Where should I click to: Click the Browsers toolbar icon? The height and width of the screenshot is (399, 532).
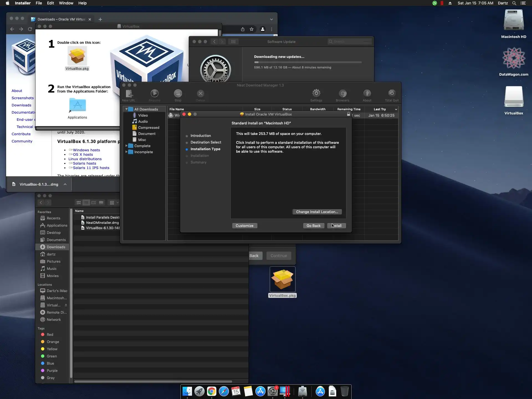coord(342,94)
